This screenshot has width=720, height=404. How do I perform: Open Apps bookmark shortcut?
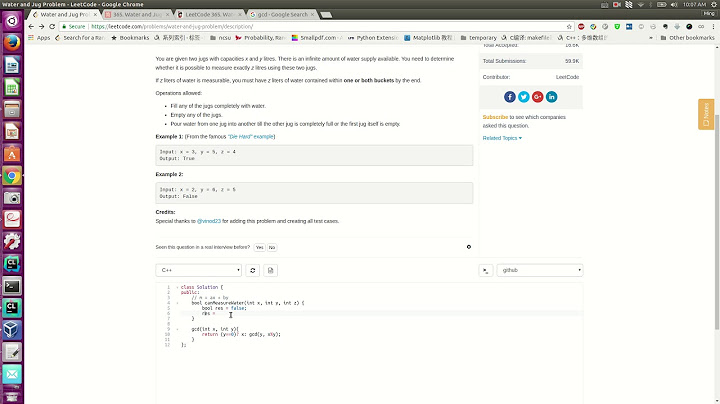point(39,38)
